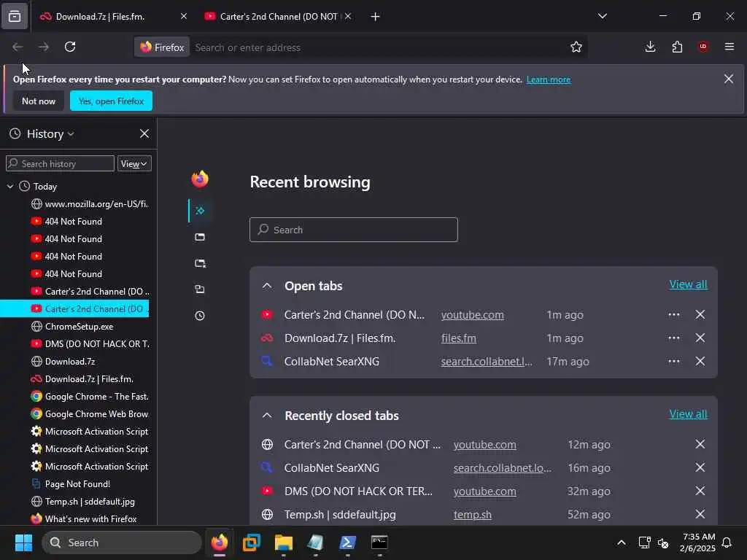Open options for Download.7z open tab
This screenshot has width=747, height=560.
[x=673, y=338]
